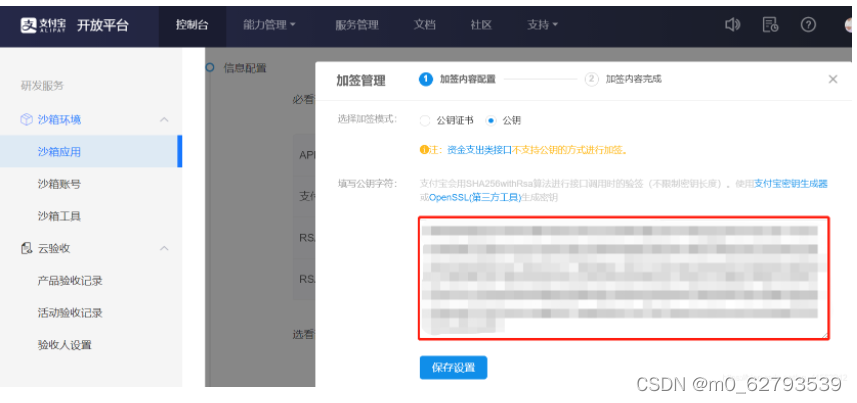Collapse the 云验收 sidebar section
The width and height of the screenshot is (857, 403).
[x=164, y=248]
